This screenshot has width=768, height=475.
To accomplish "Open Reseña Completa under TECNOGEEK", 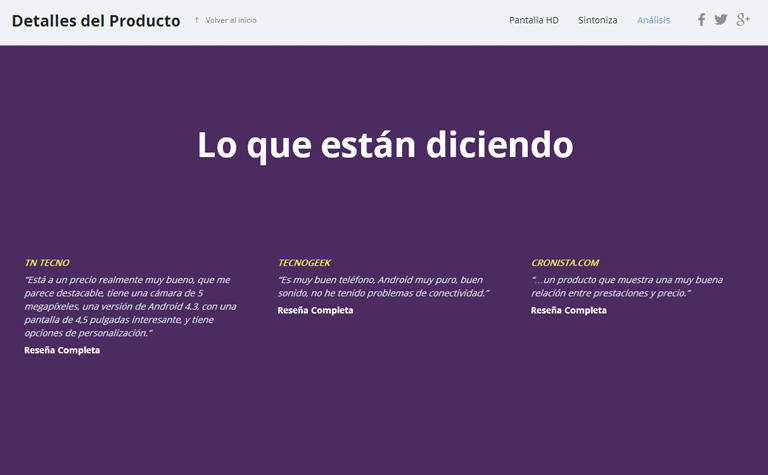I will (315, 311).
